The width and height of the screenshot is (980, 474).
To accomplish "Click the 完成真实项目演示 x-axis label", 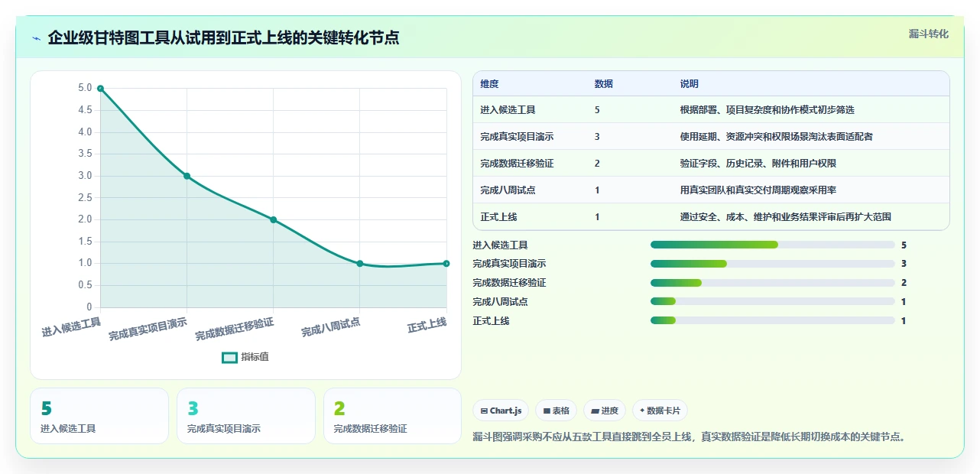I will point(148,329).
